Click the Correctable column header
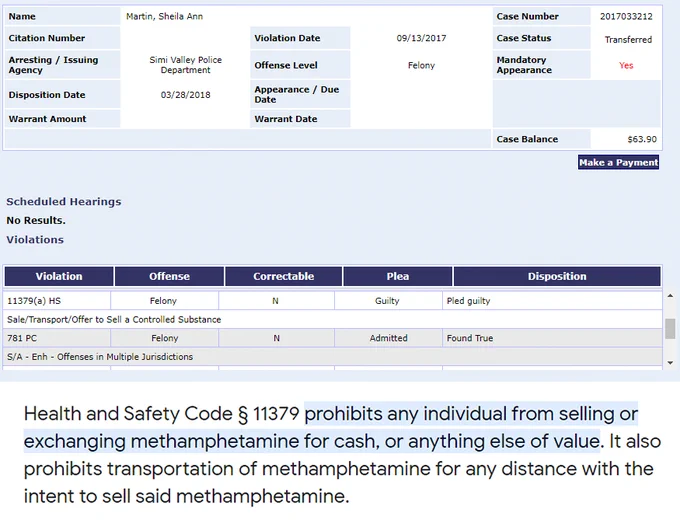Image resolution: width=680 pixels, height=520 pixels. (284, 276)
